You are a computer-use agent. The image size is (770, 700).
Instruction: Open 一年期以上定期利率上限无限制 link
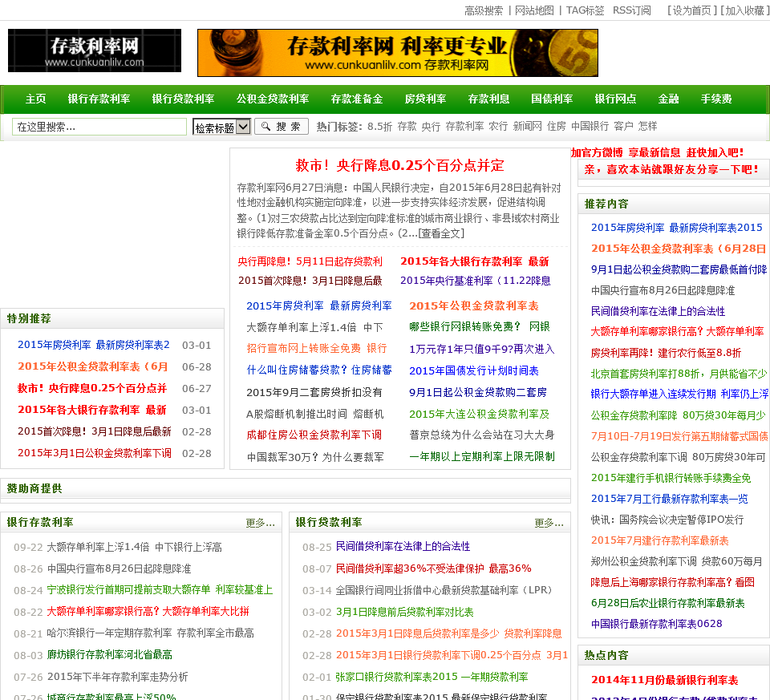482,456
